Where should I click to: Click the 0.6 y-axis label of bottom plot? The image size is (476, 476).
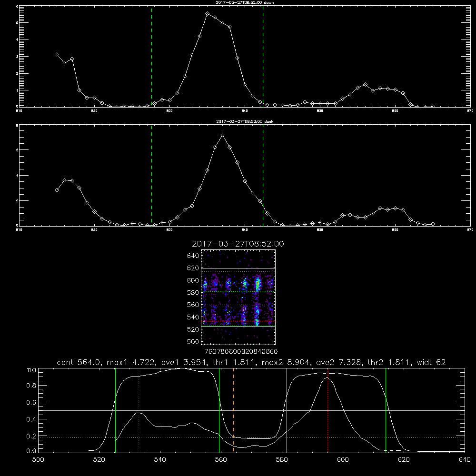click(31, 402)
